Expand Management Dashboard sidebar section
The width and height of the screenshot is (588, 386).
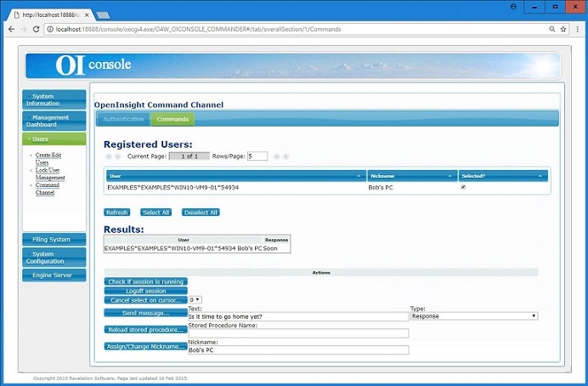(x=54, y=121)
